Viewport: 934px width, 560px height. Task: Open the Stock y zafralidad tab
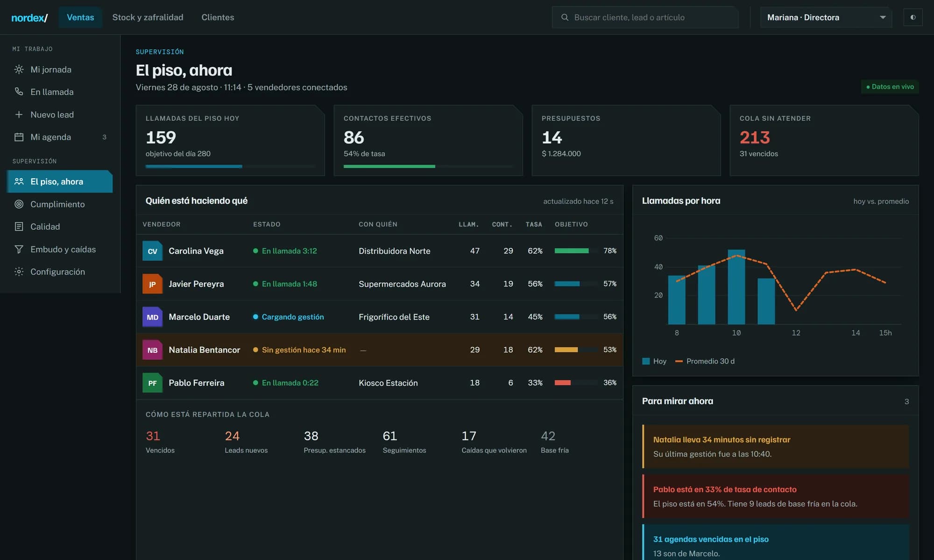(148, 17)
